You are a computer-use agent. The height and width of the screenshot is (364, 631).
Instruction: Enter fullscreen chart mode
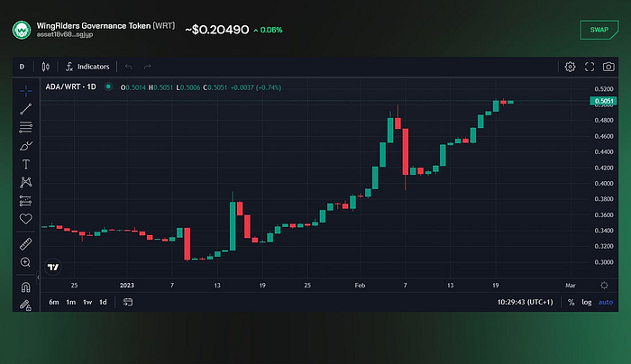pos(590,67)
